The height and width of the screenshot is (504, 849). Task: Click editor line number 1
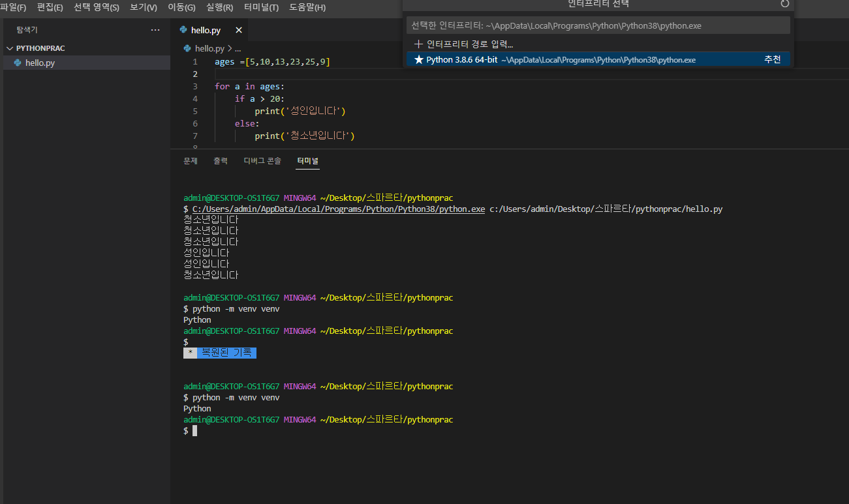(194, 61)
